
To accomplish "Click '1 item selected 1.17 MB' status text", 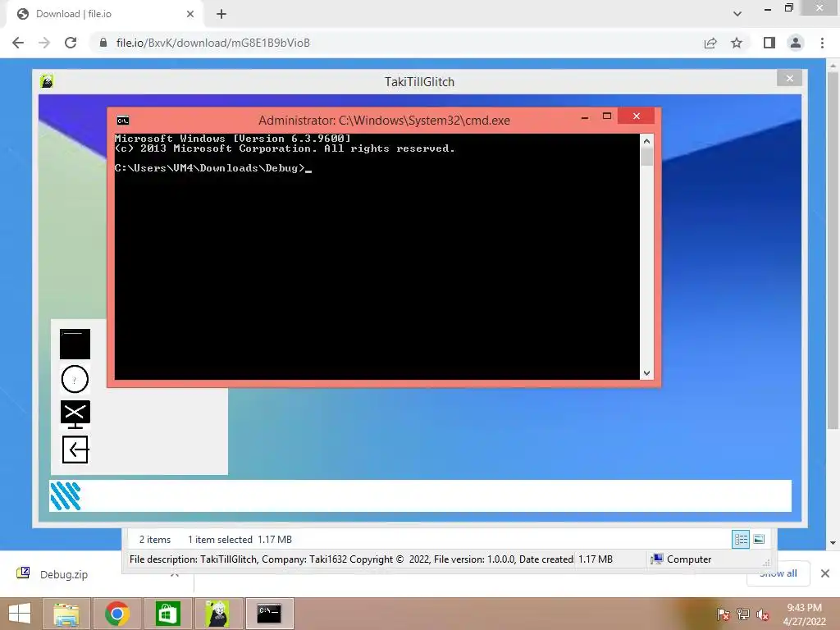I will [240, 540].
